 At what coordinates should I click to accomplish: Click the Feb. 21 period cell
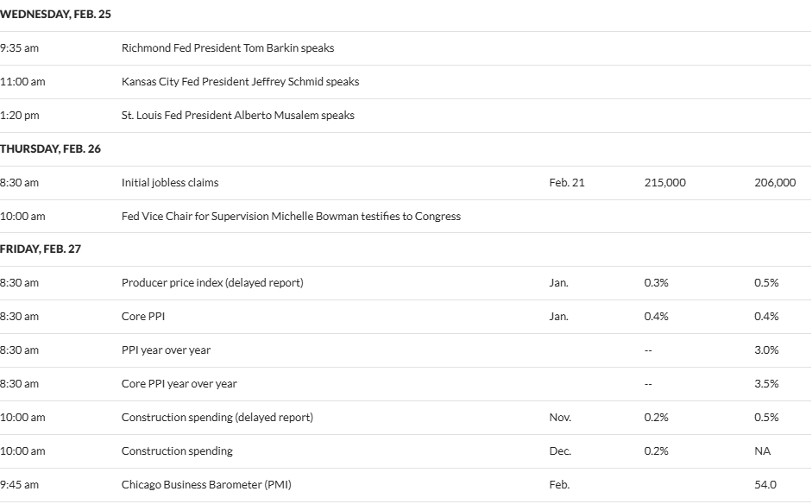click(x=566, y=183)
